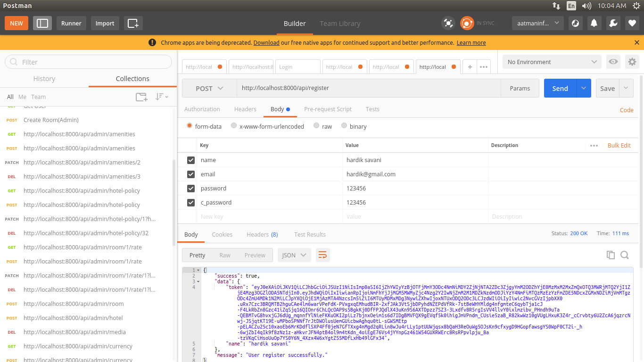Click the heart icon in header
This screenshot has width=644, height=362.
632,23
